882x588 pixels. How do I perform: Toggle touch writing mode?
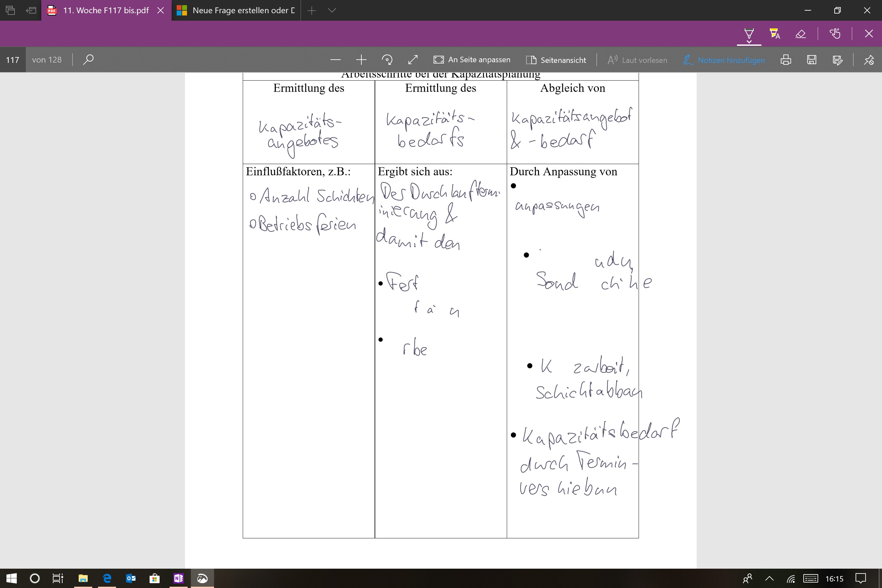(835, 34)
